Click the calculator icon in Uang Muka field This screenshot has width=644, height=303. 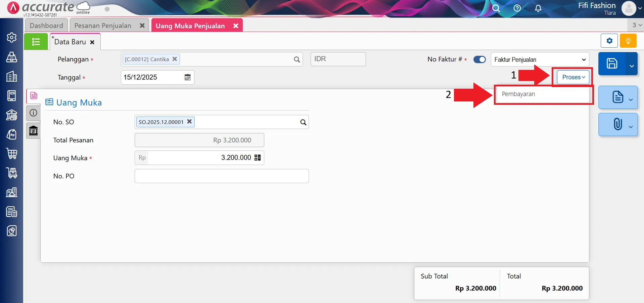click(x=258, y=158)
